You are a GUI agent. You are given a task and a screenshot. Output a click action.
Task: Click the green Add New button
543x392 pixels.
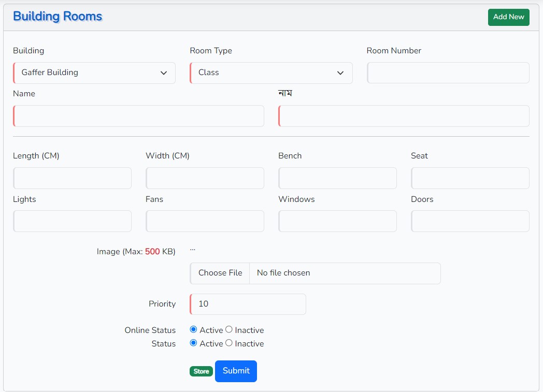(x=508, y=17)
